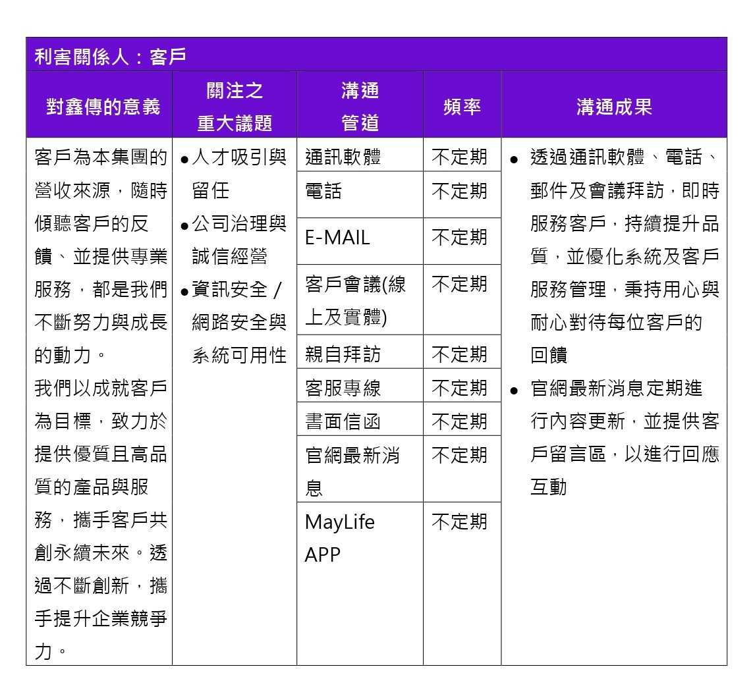Screen dimensions: 755x700
Task: Click the 書面信函 channel cell
Action: pos(343,421)
